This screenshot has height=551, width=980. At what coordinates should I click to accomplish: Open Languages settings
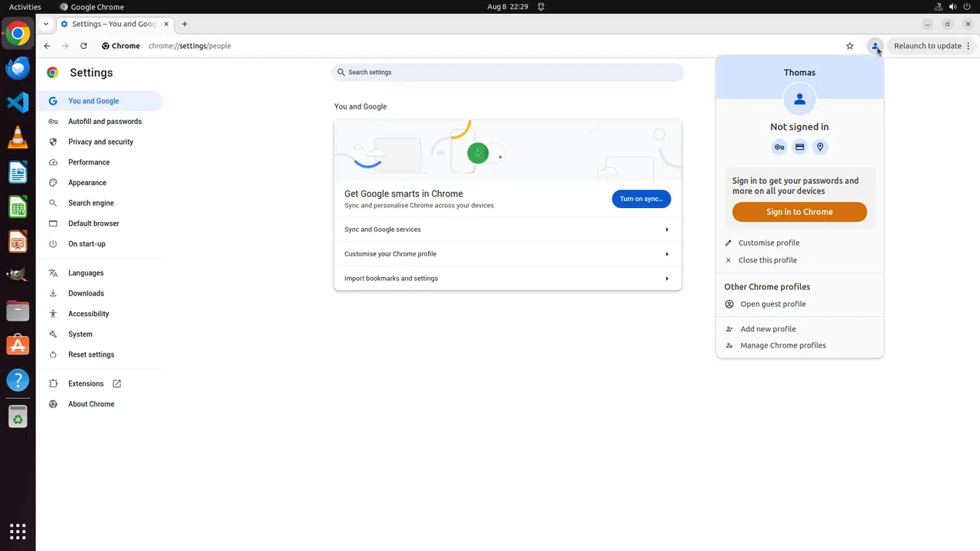(x=100, y=273)
